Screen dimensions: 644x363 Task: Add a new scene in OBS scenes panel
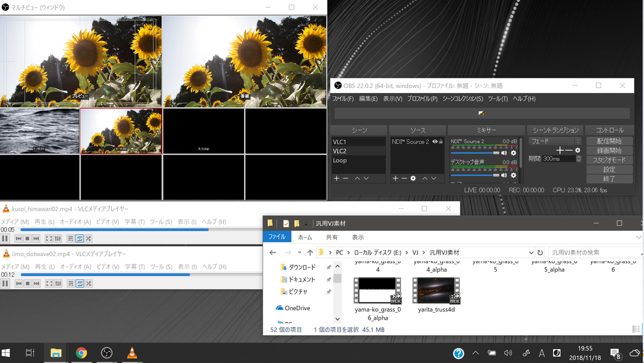[x=337, y=178]
